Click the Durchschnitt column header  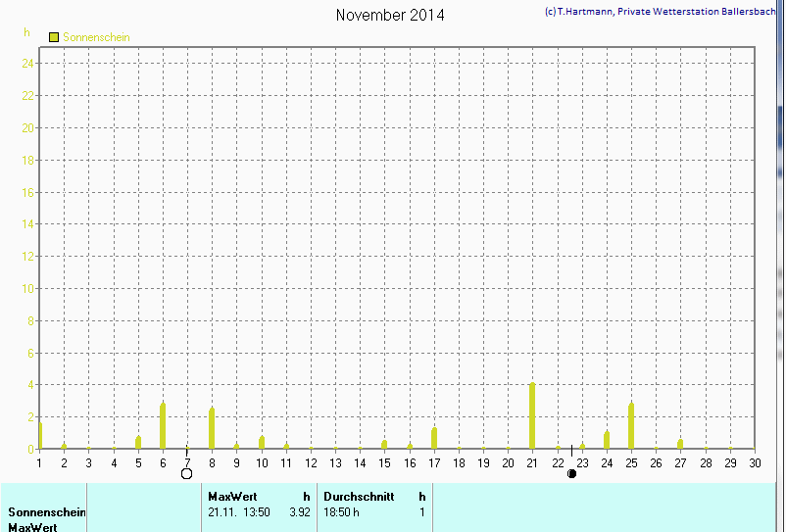359,497
